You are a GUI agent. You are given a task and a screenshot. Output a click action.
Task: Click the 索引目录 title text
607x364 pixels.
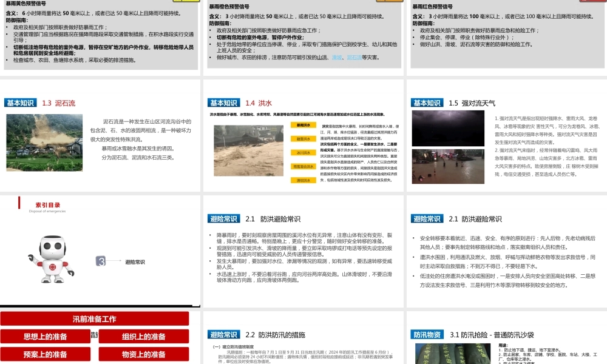pos(47,205)
